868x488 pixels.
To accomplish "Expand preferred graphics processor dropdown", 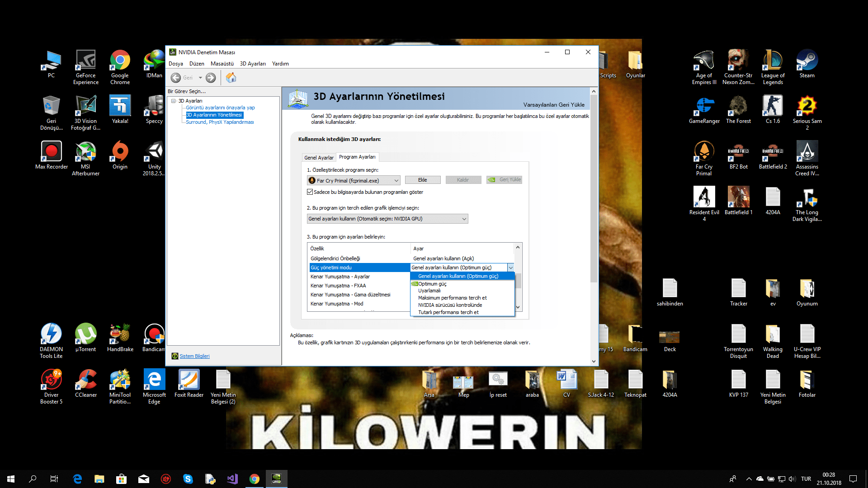I will coord(387,219).
